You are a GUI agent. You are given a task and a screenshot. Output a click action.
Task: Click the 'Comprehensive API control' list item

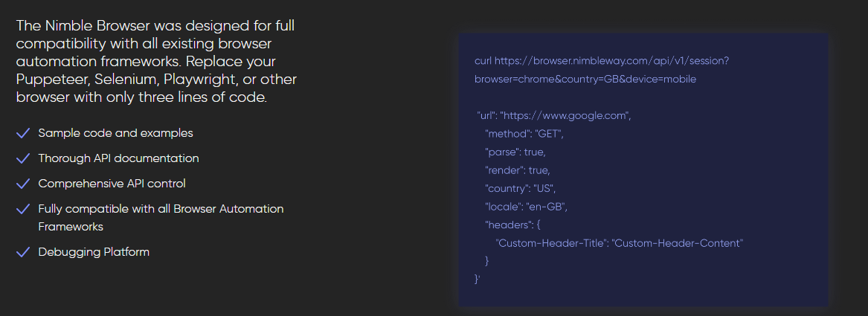click(x=112, y=183)
